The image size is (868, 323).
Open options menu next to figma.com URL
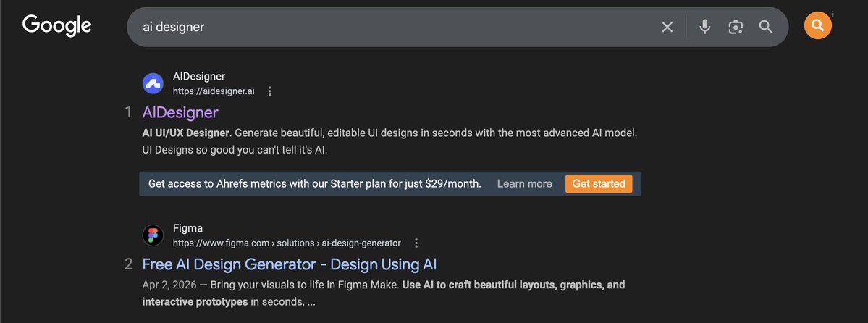point(416,243)
